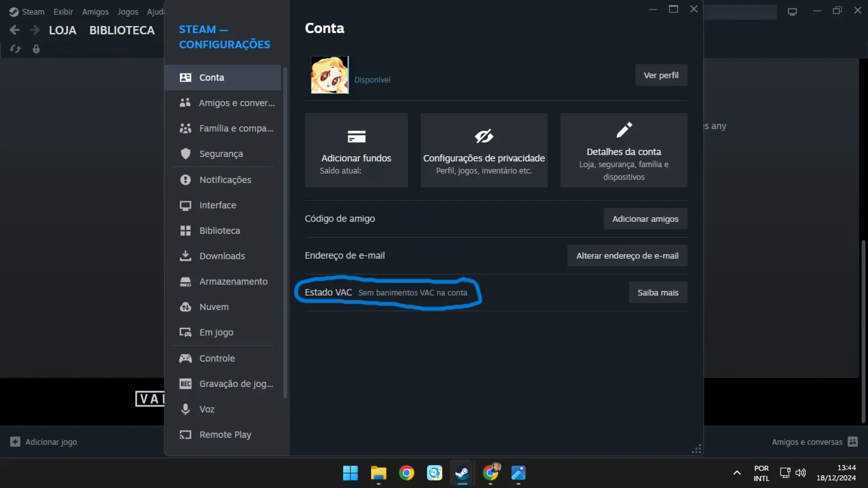868x488 pixels.
Task: Select Voz settings section
Action: [222, 409]
